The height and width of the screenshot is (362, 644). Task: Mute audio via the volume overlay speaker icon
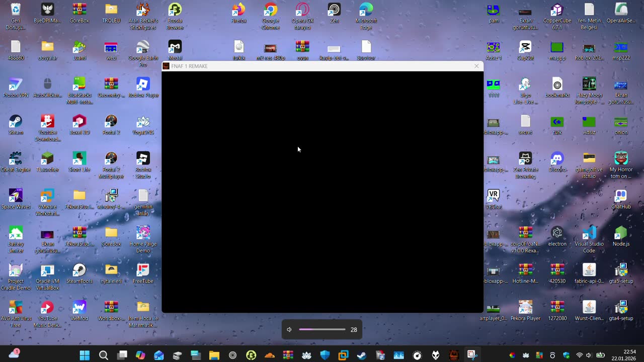pos(289,330)
